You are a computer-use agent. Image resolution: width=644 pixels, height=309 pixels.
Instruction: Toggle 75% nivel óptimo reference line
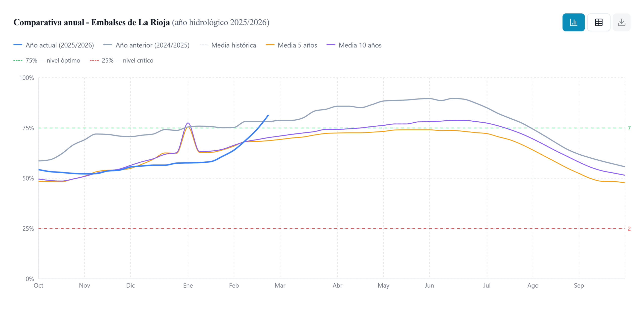(x=53, y=60)
